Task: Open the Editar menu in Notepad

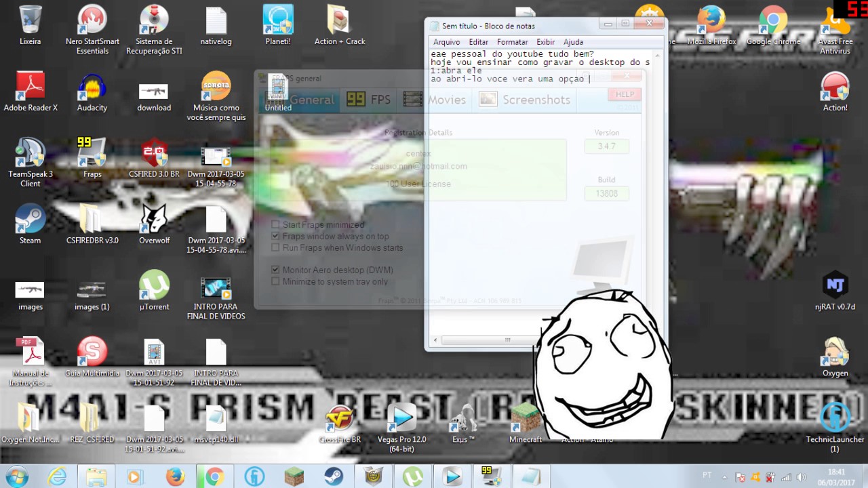Action: pos(478,42)
